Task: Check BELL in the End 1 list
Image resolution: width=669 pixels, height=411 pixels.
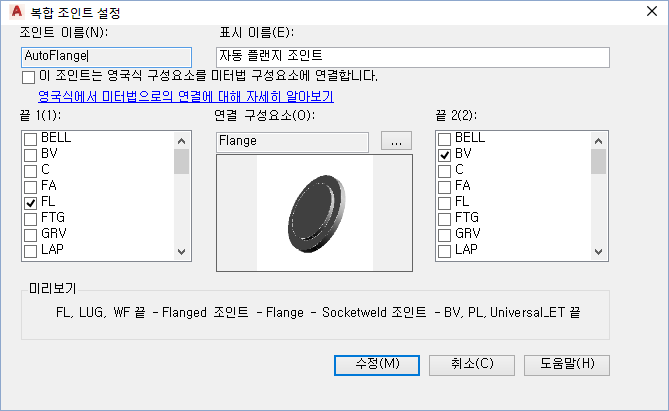Action: click(x=31, y=138)
